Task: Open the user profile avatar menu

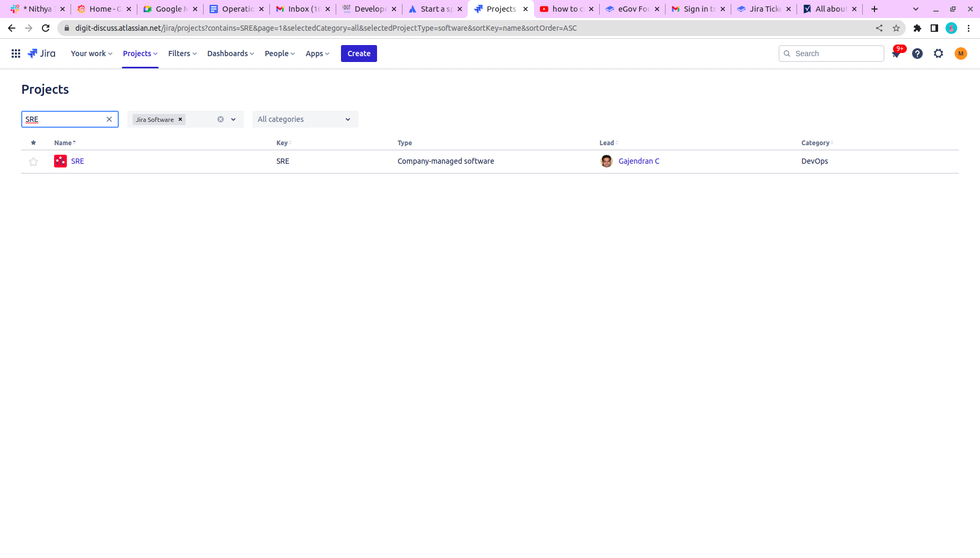Action: point(960,54)
